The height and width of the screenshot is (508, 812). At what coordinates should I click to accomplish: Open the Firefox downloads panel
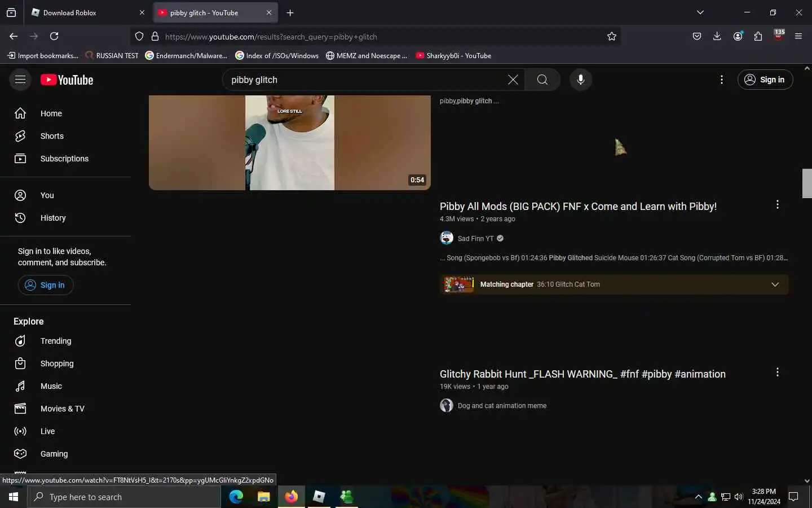pyautogui.click(x=717, y=36)
